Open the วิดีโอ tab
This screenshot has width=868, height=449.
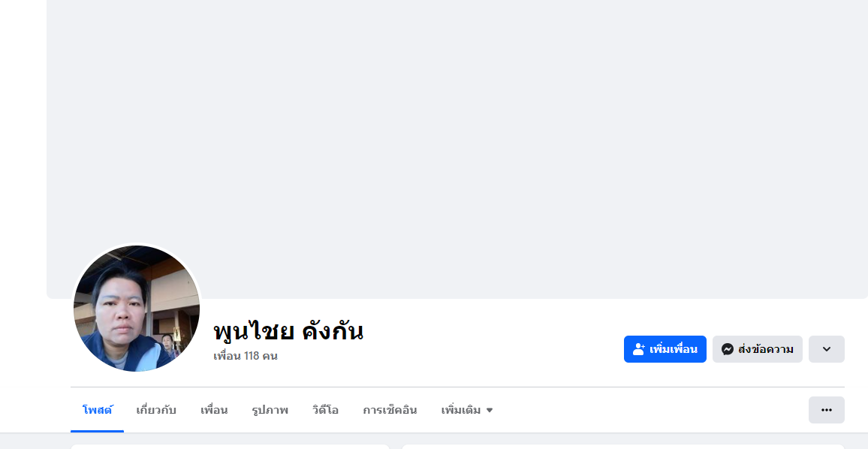(325, 410)
